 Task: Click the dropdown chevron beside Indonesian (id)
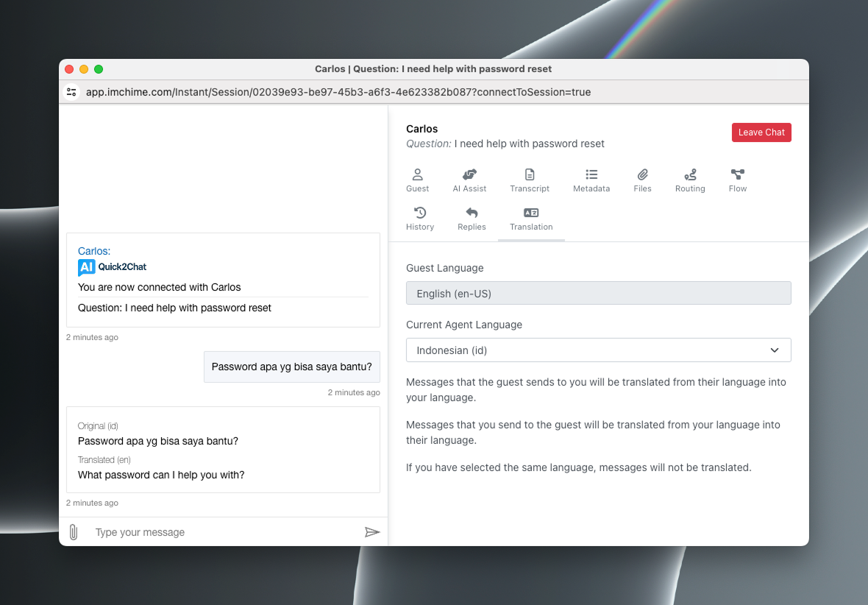pyautogui.click(x=775, y=350)
